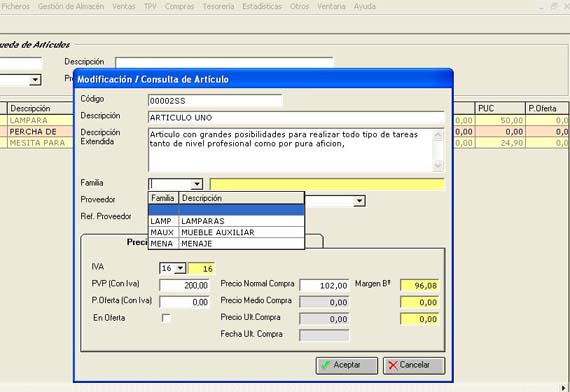Open the Gestión de Almacén menu
The height and width of the screenshot is (392, 570).
pos(71,6)
